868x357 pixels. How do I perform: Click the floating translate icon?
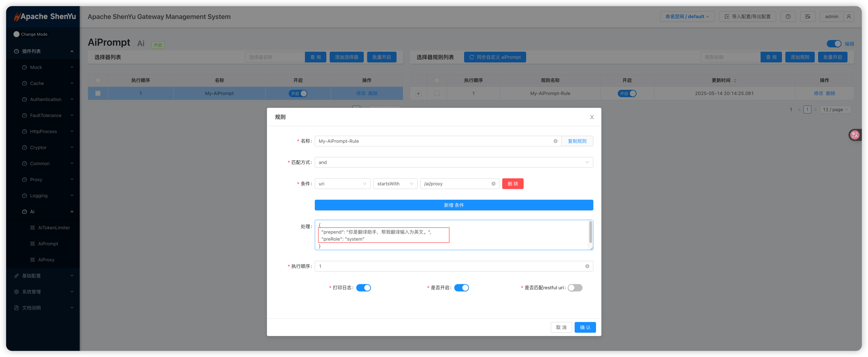pos(855,135)
